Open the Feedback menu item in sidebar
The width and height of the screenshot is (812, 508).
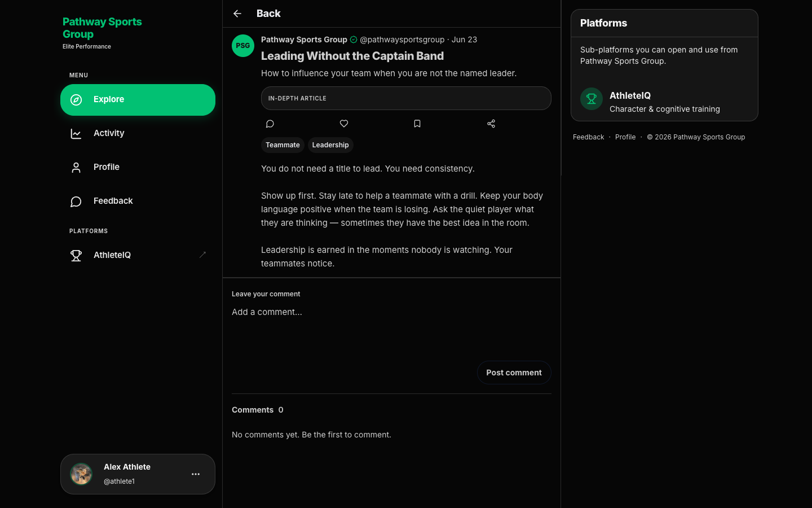(138, 202)
